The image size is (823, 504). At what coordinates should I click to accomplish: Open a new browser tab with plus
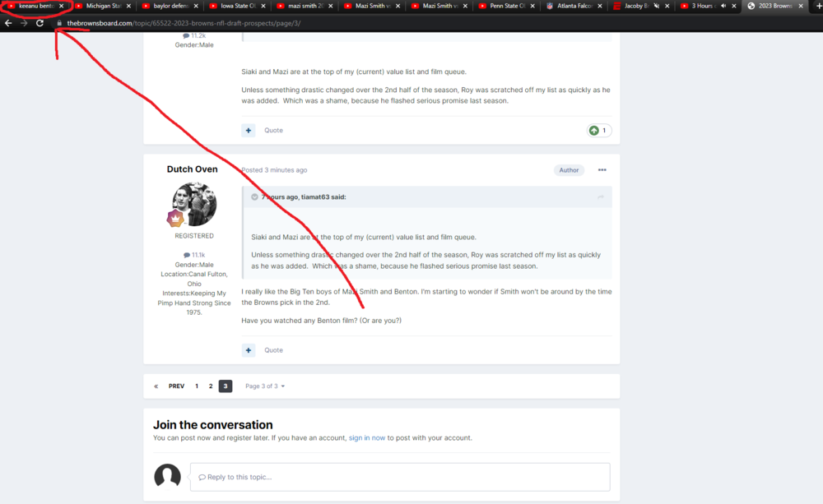(818, 6)
